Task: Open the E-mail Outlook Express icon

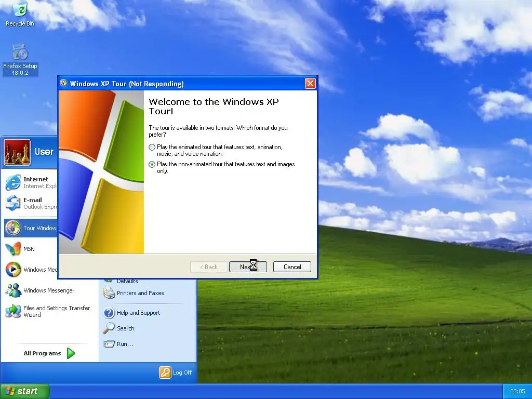Action: point(13,203)
